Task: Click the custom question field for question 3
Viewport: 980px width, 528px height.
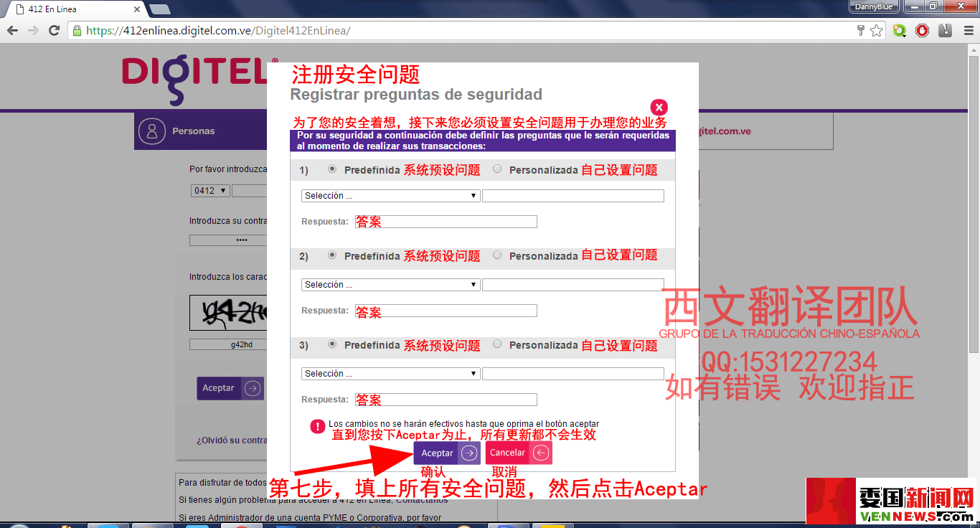Action: point(573,374)
